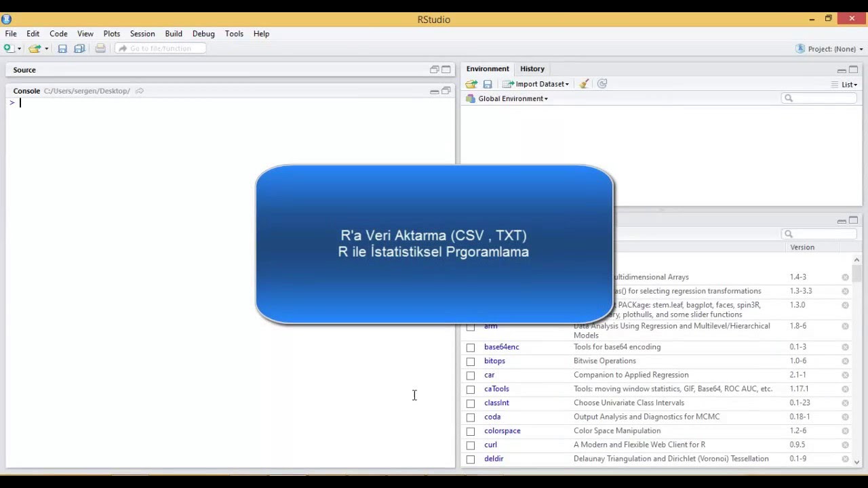This screenshot has width=868, height=488.
Task: Expand the Global Environment dropdown
Action: point(507,98)
